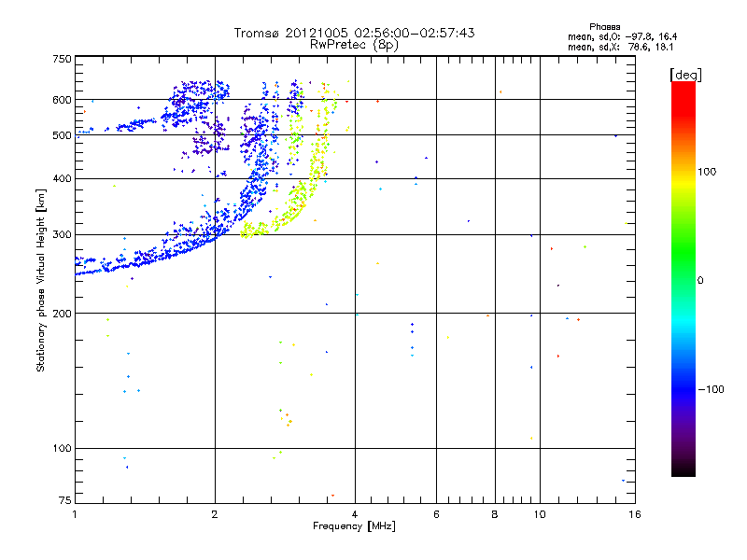Click the rainbow phase colorbar

[684, 279]
